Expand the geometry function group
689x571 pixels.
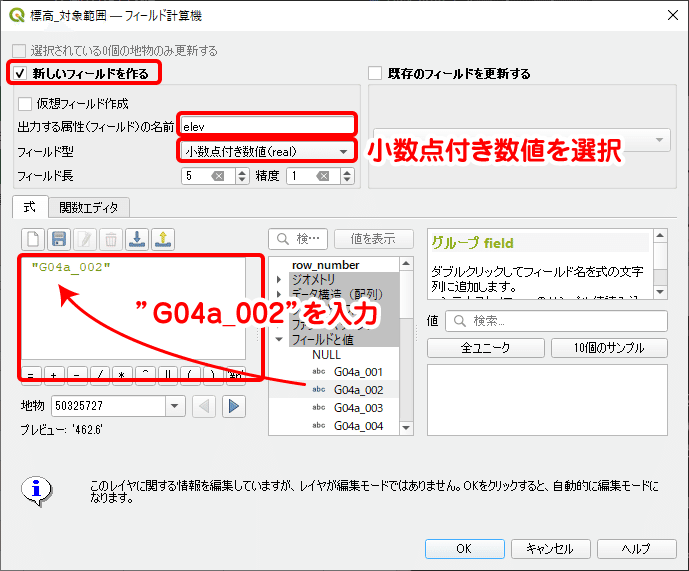(x=279, y=279)
